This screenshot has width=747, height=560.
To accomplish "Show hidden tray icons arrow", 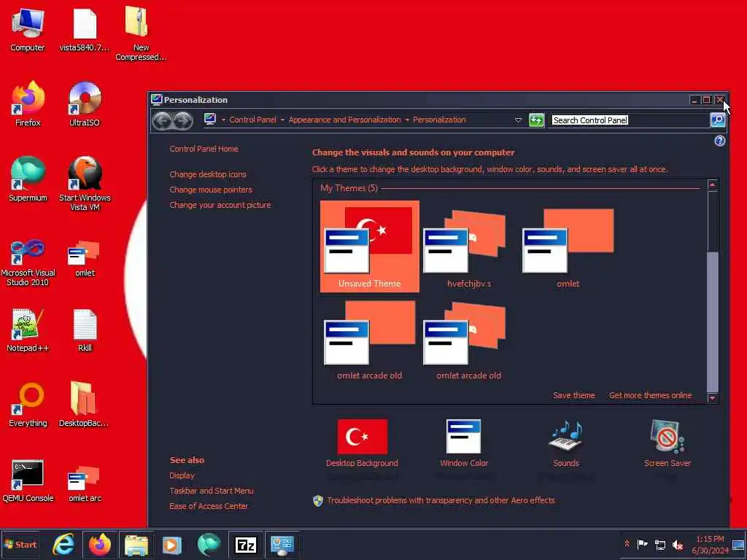I will point(627,544).
